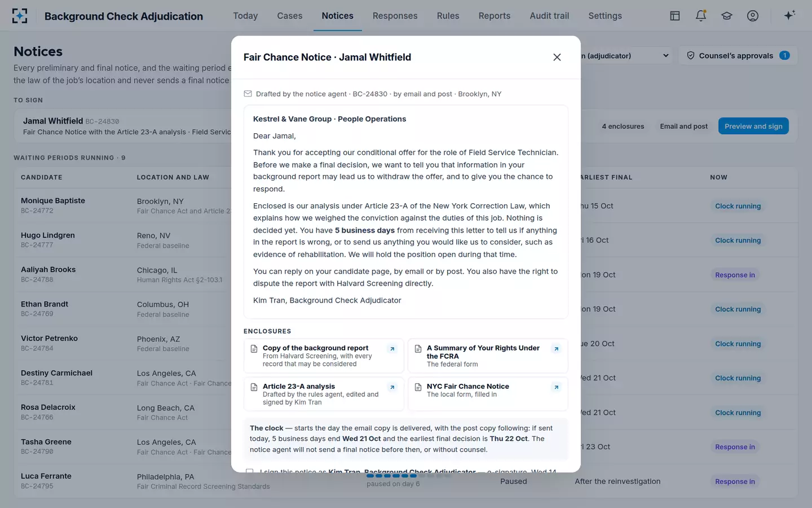Open the Cases tab
The width and height of the screenshot is (812, 508).
coord(290,16)
